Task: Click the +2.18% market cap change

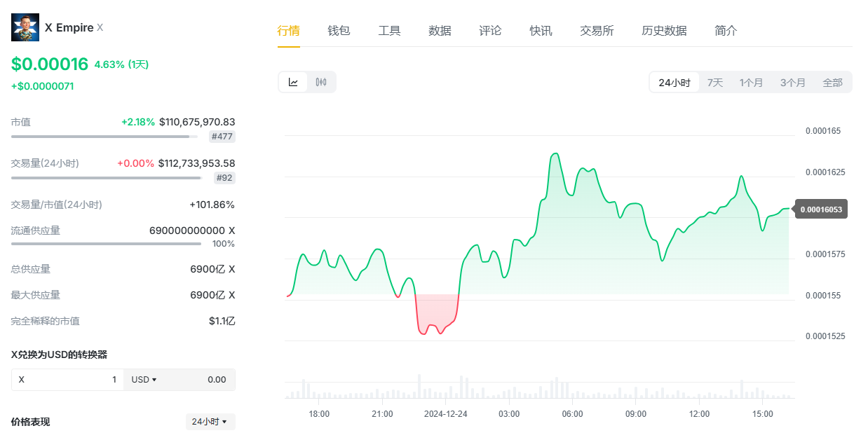Action: pos(138,122)
